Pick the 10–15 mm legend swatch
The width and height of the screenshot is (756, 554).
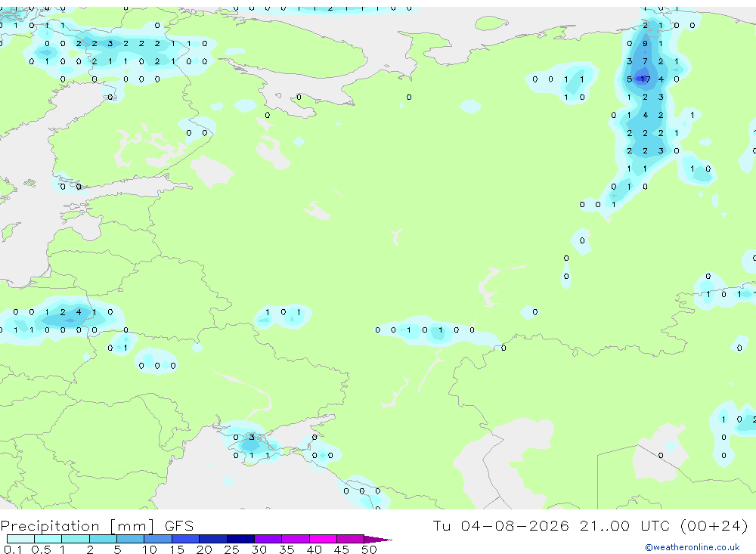pos(158,539)
